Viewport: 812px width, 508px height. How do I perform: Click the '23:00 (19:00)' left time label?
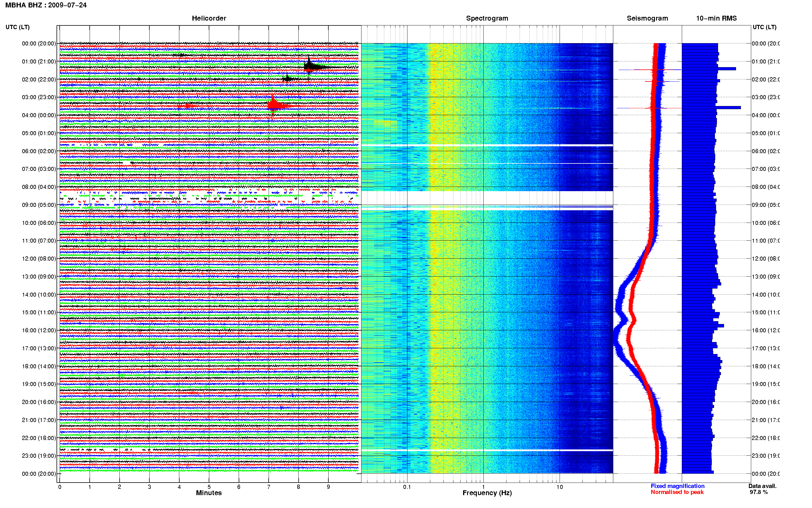[x=39, y=456]
